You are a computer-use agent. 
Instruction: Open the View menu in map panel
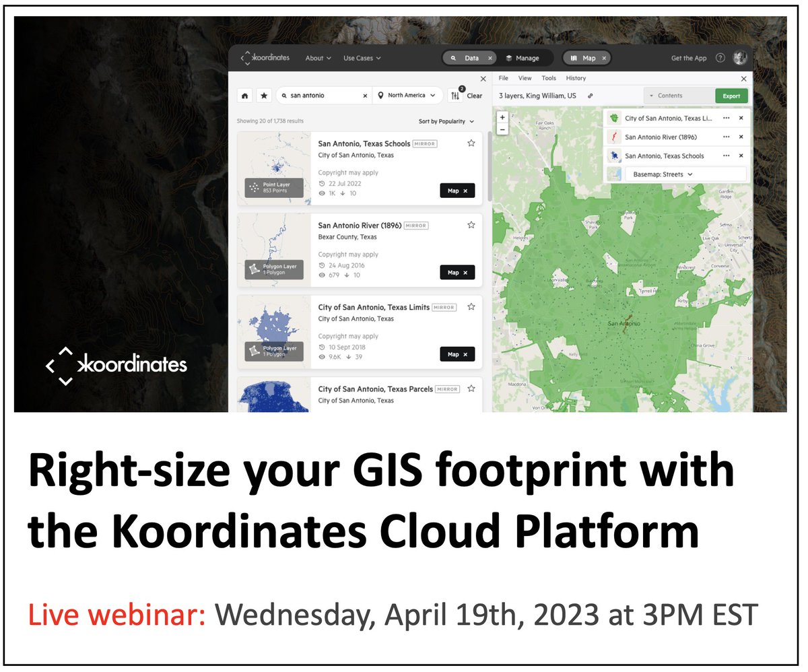(x=525, y=78)
